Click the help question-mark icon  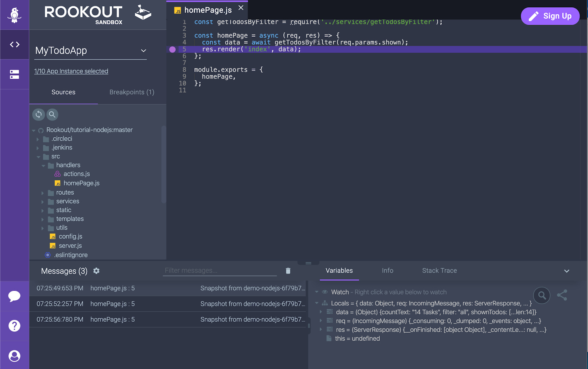click(x=15, y=326)
